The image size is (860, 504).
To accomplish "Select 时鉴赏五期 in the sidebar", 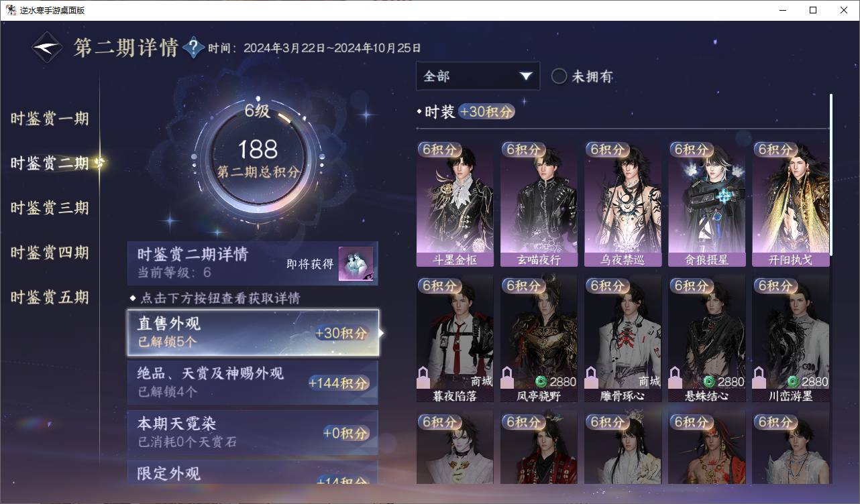I will click(50, 297).
